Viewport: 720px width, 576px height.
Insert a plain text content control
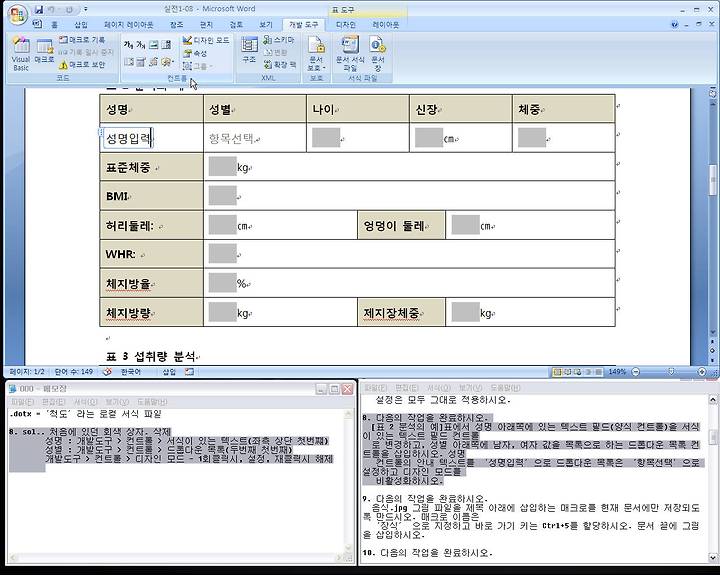coord(141,45)
